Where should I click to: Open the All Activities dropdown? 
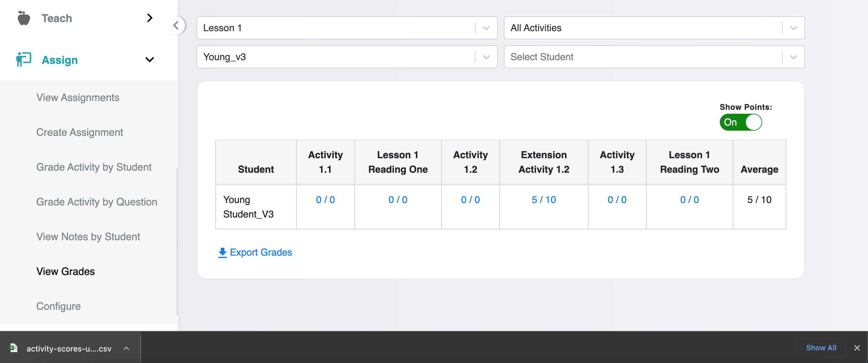coord(654,28)
